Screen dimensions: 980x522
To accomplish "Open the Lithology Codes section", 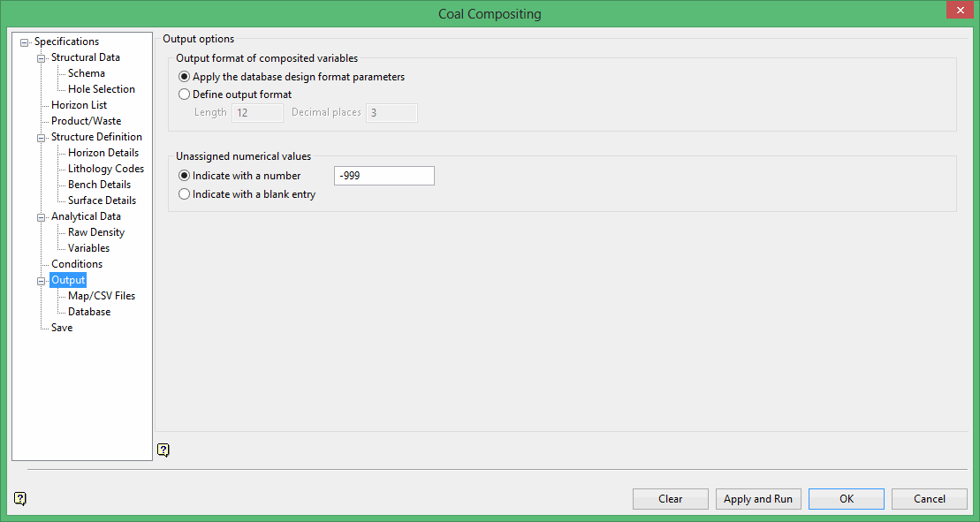I will 105,169.
